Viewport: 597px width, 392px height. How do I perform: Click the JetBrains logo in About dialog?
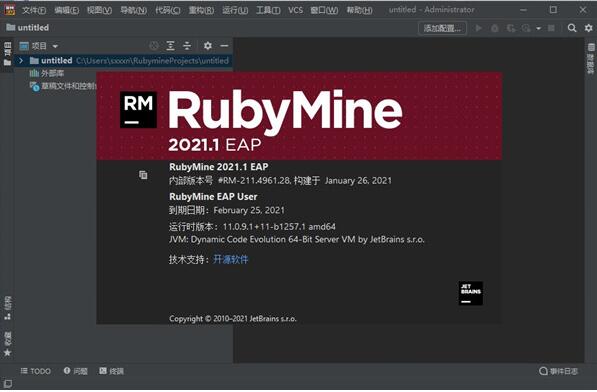click(471, 293)
